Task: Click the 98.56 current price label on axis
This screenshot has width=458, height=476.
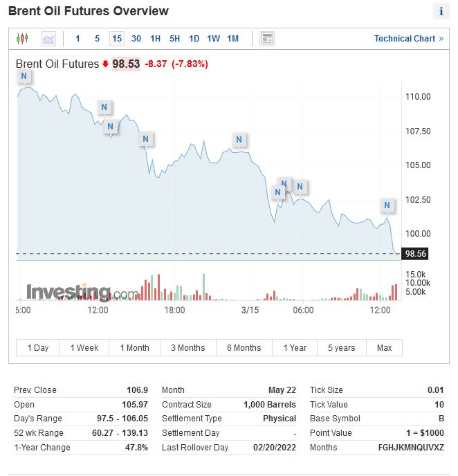Action: click(416, 254)
